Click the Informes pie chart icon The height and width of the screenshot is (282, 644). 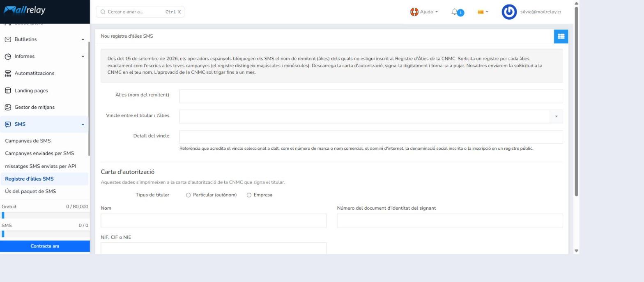click(8, 57)
